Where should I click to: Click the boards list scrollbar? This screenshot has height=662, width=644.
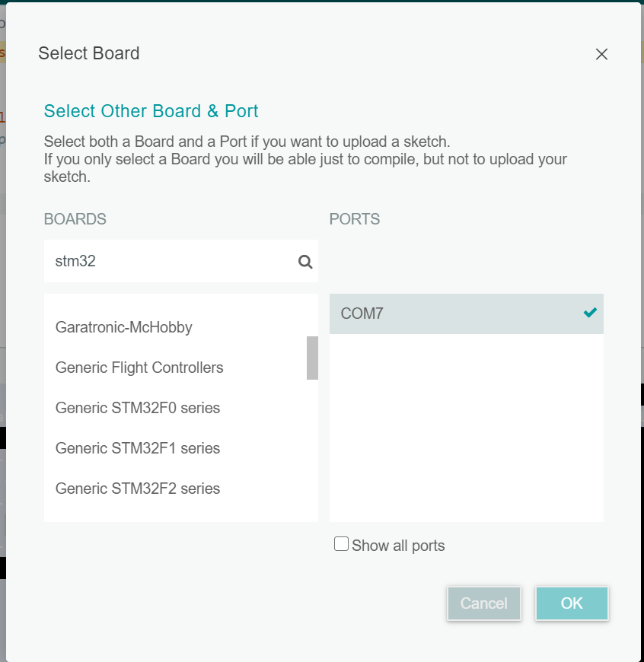click(313, 358)
